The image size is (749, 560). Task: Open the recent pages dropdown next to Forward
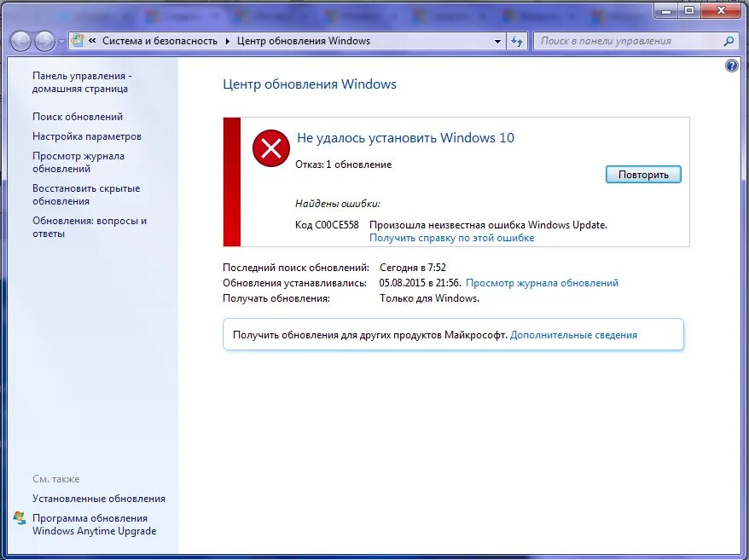coord(61,42)
